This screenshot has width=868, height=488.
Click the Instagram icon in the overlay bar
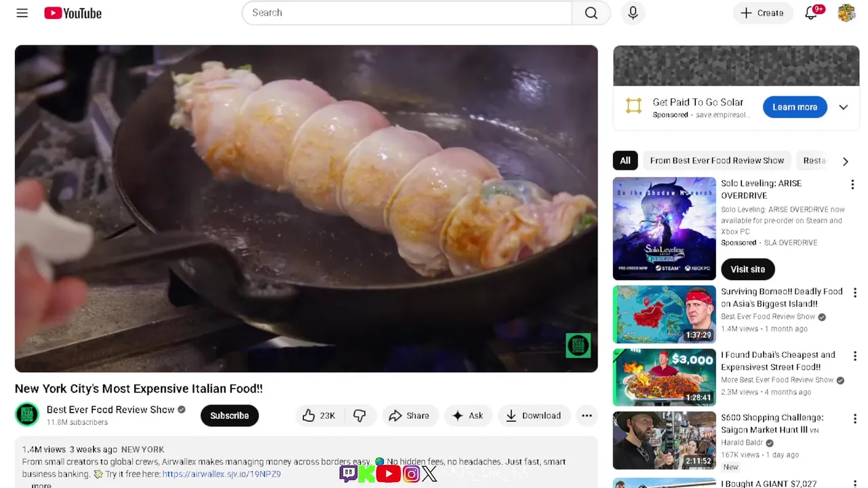[x=411, y=474]
